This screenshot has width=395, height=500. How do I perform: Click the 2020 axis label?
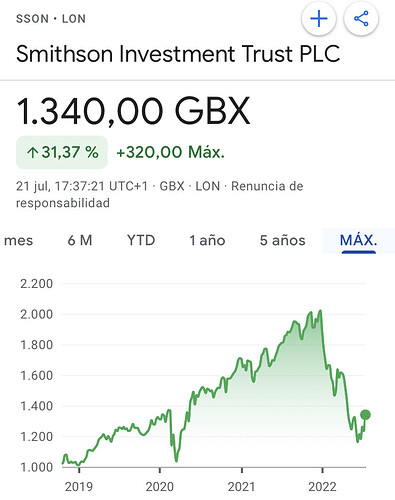(160, 487)
